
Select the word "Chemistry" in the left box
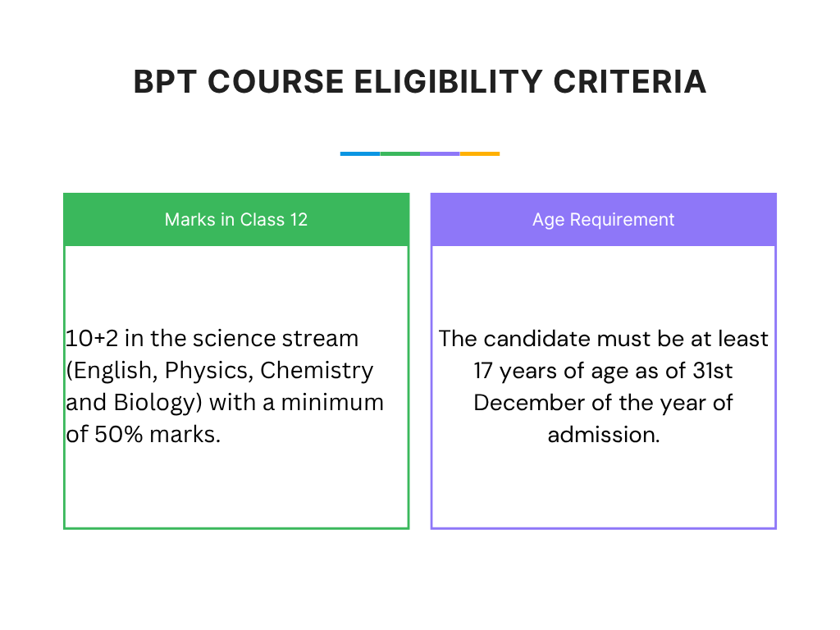point(317,370)
